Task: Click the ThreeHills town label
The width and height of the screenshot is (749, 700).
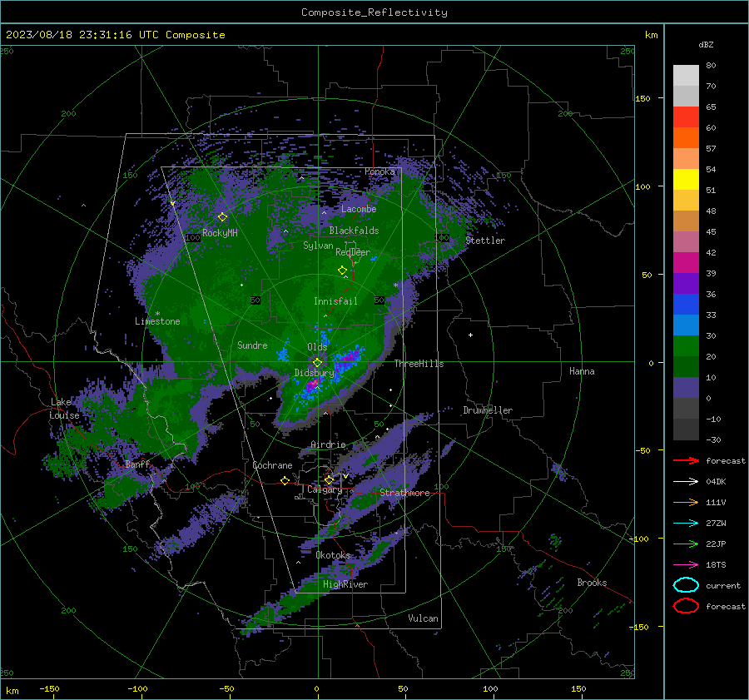Action: (419, 364)
